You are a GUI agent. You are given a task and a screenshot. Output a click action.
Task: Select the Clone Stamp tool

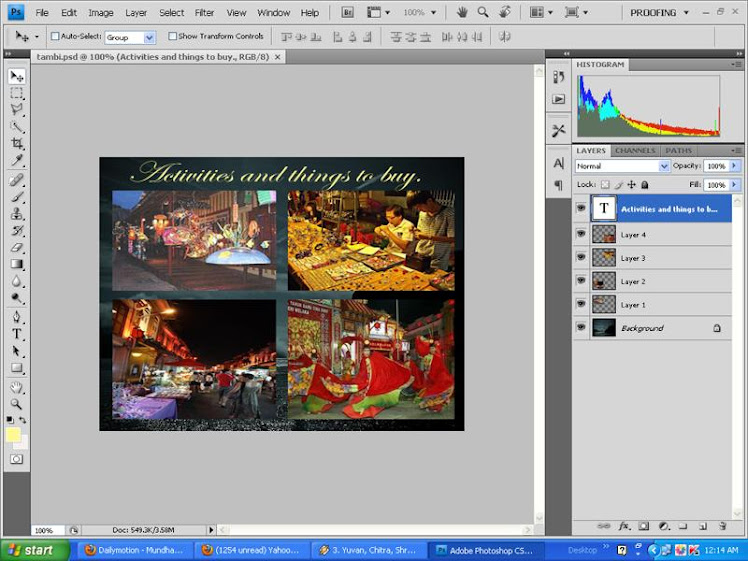point(17,213)
